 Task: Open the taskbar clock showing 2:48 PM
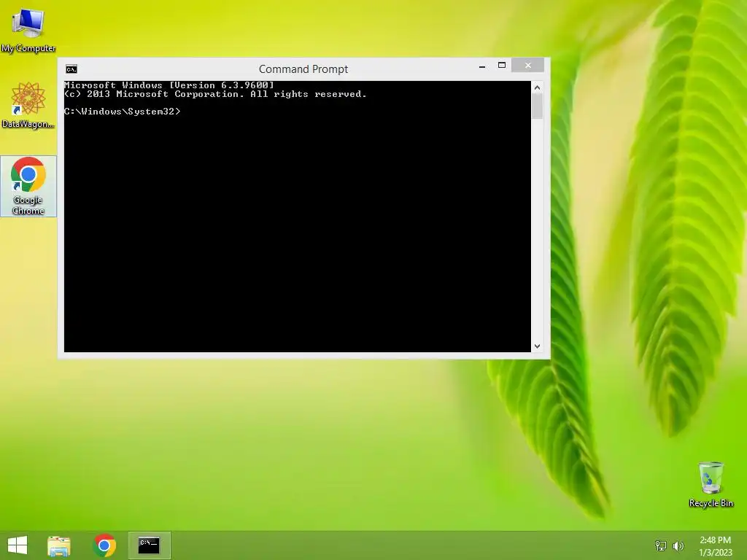click(715, 546)
